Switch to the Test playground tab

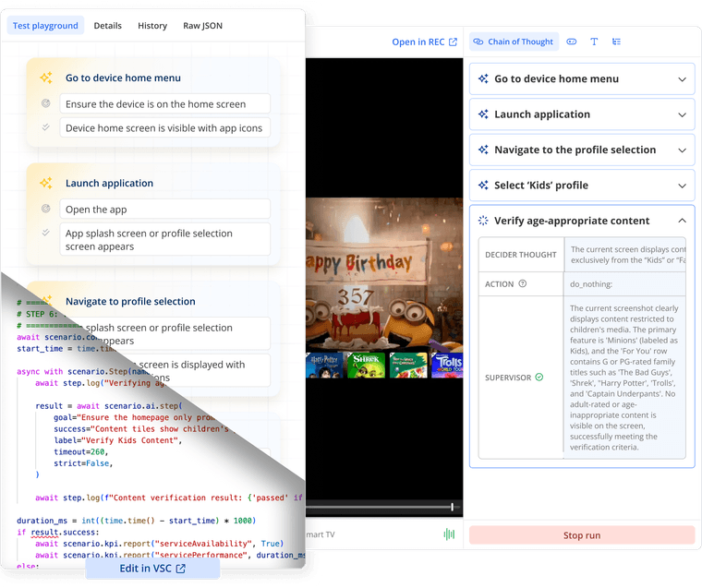coord(45,26)
